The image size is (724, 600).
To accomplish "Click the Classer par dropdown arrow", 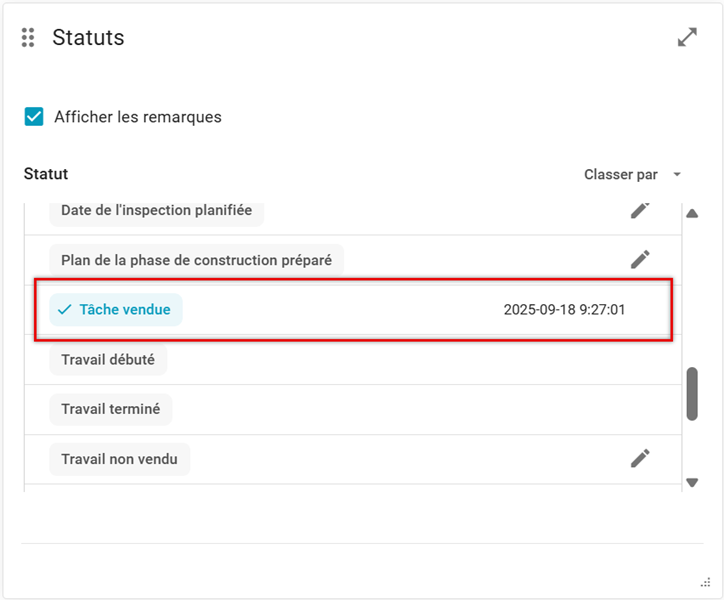I will tap(677, 175).
